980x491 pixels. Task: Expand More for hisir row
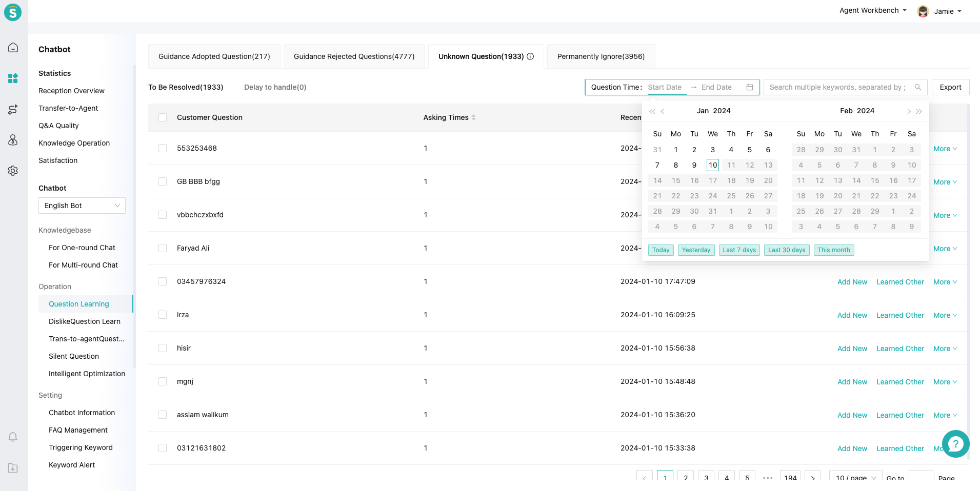click(945, 349)
